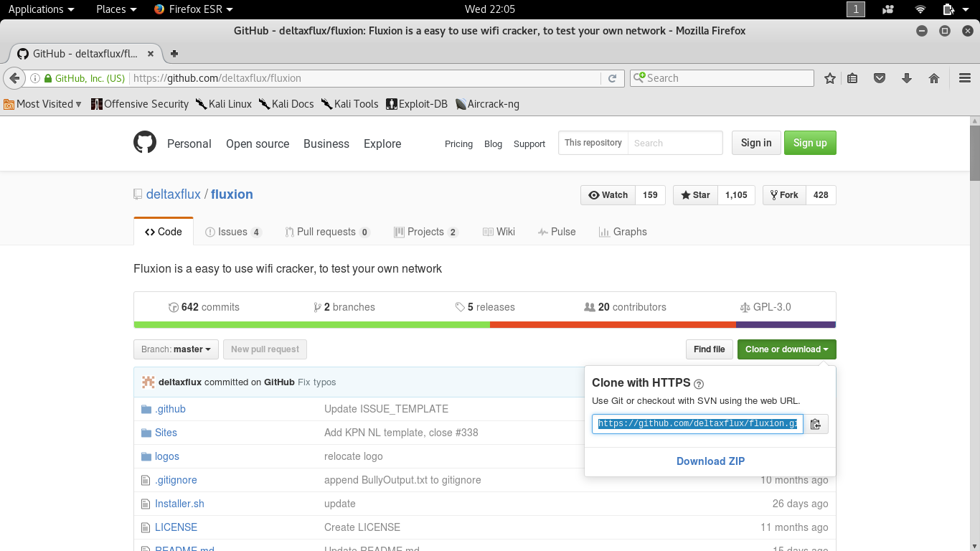Open the Projects tab
The image size is (980, 551).
point(426,232)
